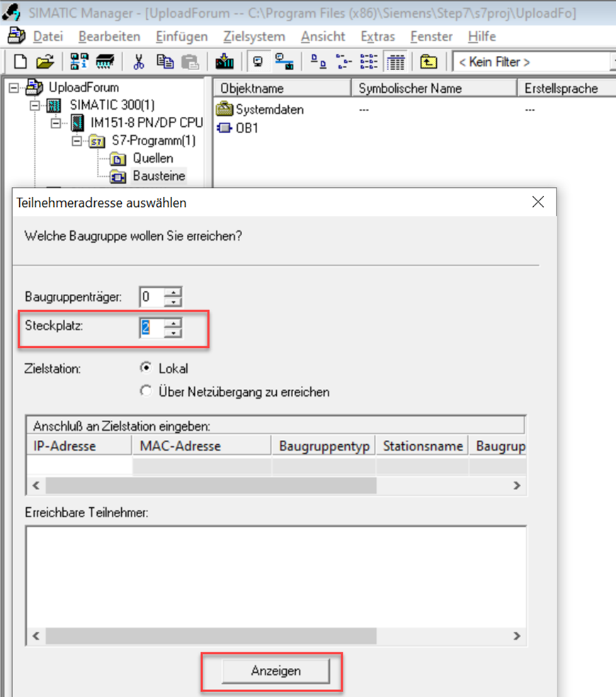Viewport: 616px width, 697px height.
Task: Sort by Objektname column header
Action: pos(283,88)
